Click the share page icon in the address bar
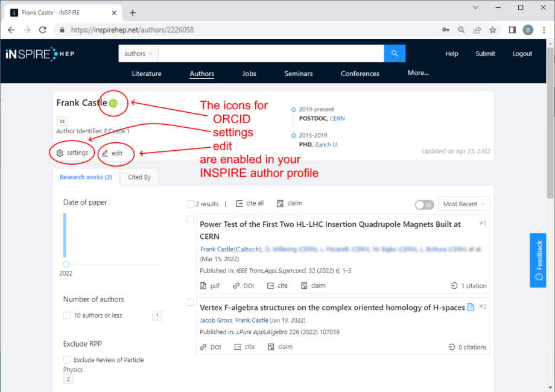 click(477, 30)
